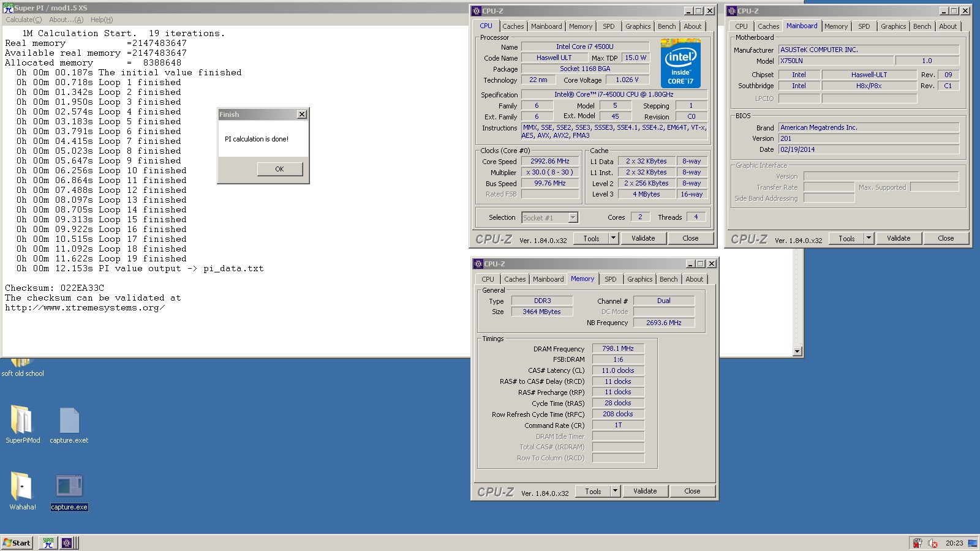The image size is (980, 551).
Task: Click Close button in CPU window
Action: pyautogui.click(x=690, y=238)
